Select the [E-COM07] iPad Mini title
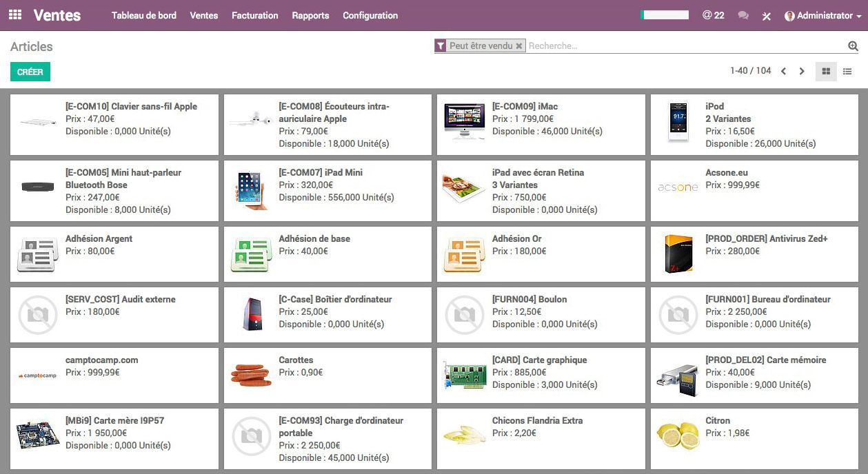 tap(321, 172)
